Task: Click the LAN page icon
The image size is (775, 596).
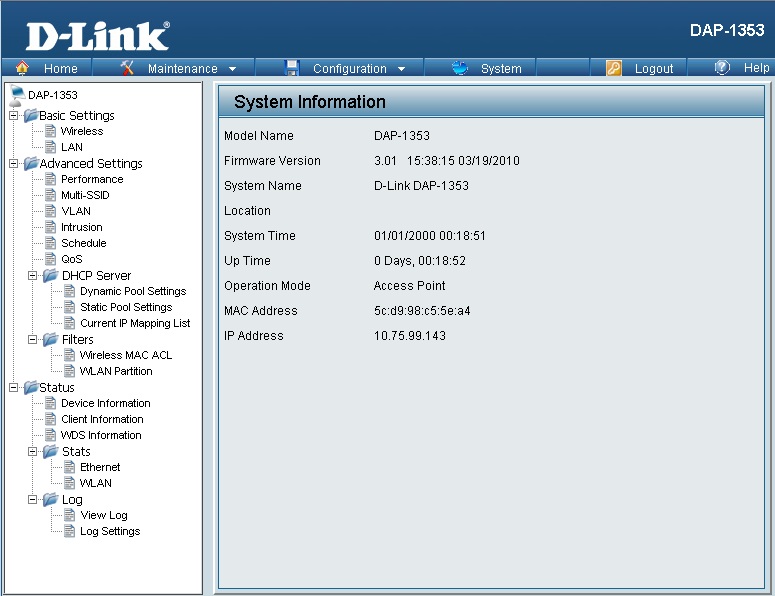Action: (50, 147)
